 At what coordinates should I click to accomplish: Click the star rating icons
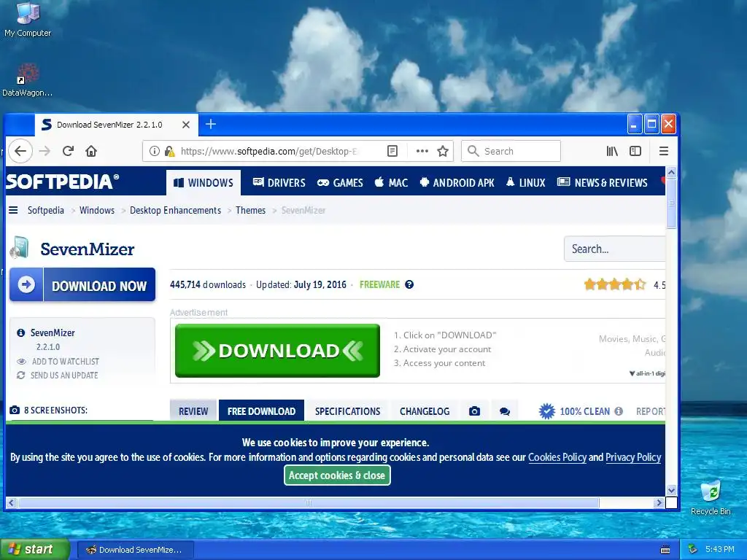pos(615,285)
